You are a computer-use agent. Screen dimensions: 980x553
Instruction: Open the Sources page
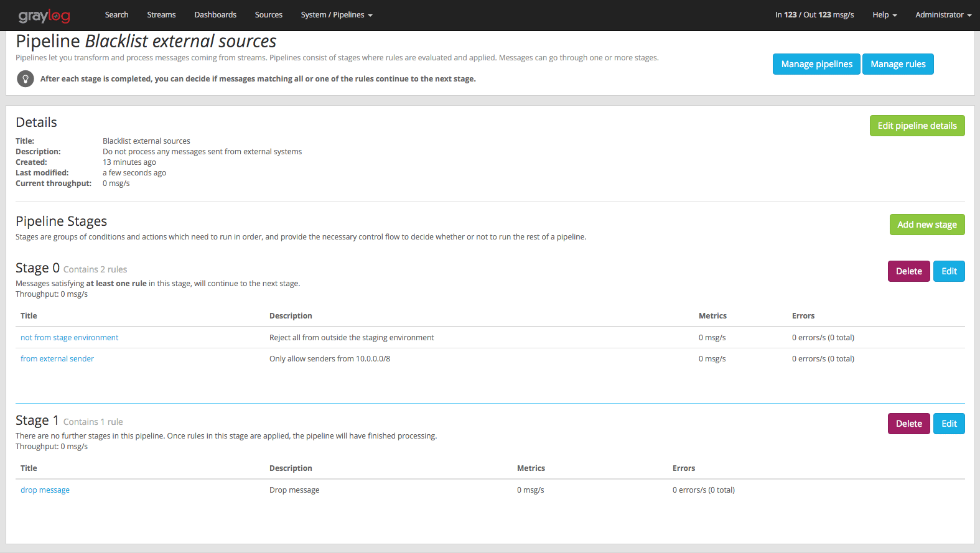tap(268, 15)
